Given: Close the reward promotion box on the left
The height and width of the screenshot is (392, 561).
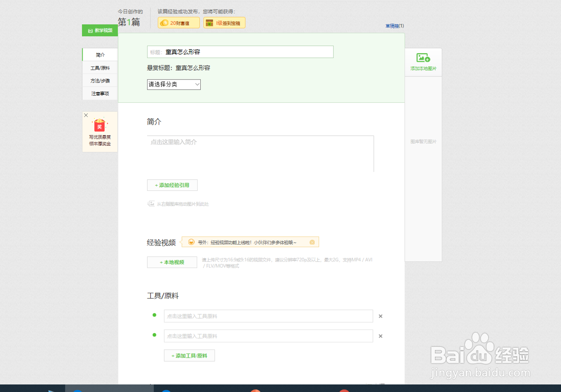Looking at the screenshot, I should pos(86,115).
